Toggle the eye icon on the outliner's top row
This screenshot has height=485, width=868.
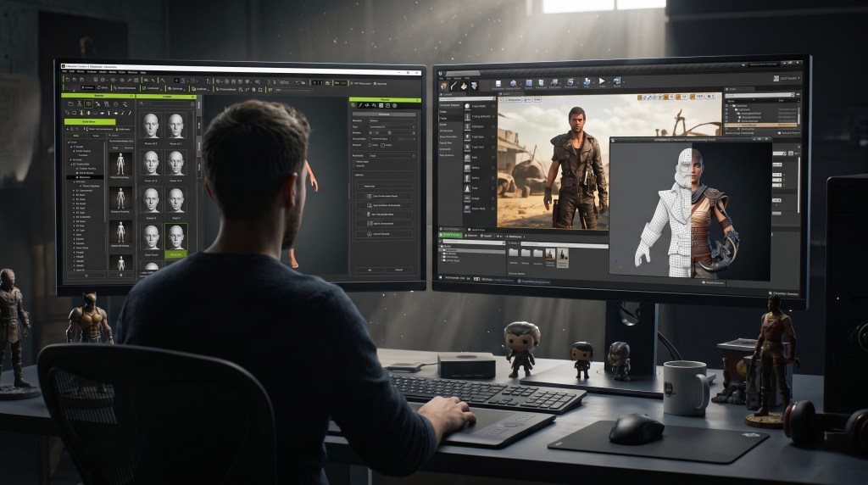(x=726, y=106)
